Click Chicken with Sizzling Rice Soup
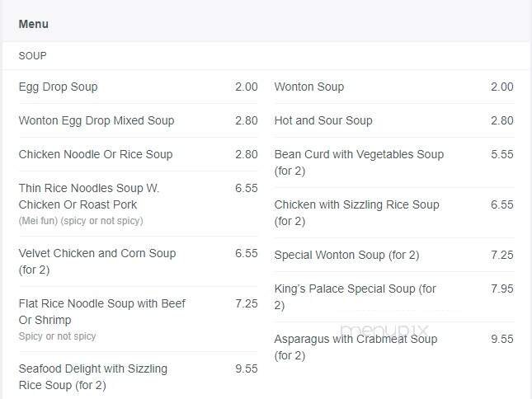This screenshot has height=399, width=532. coord(356,204)
